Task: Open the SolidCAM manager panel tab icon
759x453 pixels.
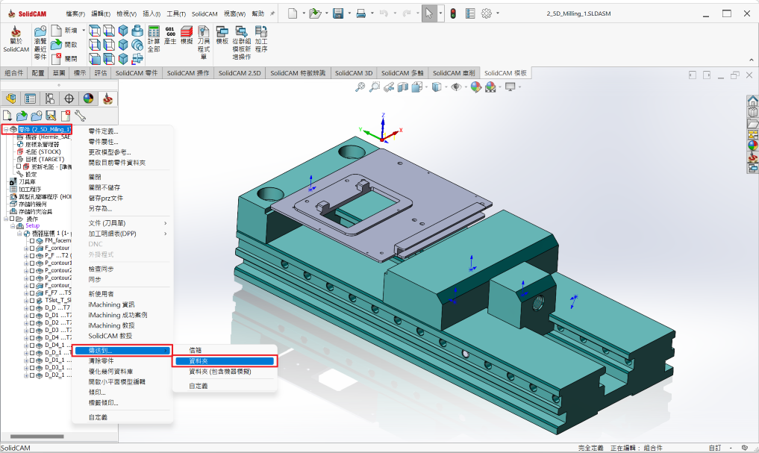Action: [x=108, y=99]
